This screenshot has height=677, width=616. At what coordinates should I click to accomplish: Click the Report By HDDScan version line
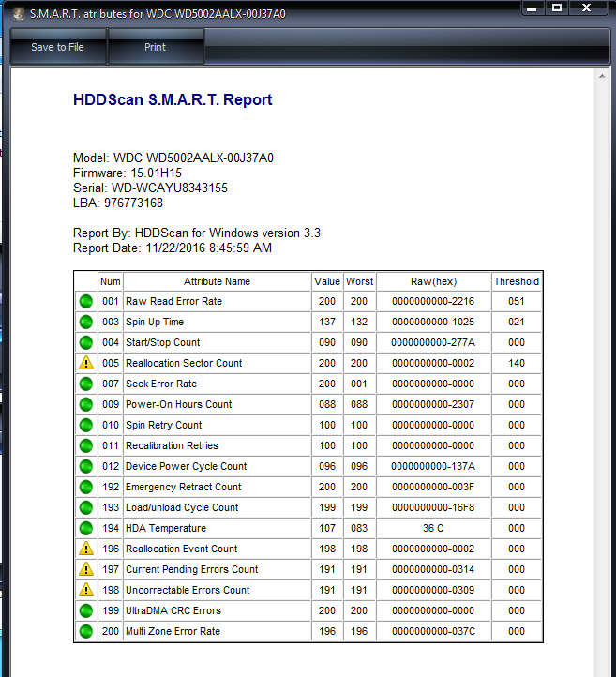tap(197, 233)
